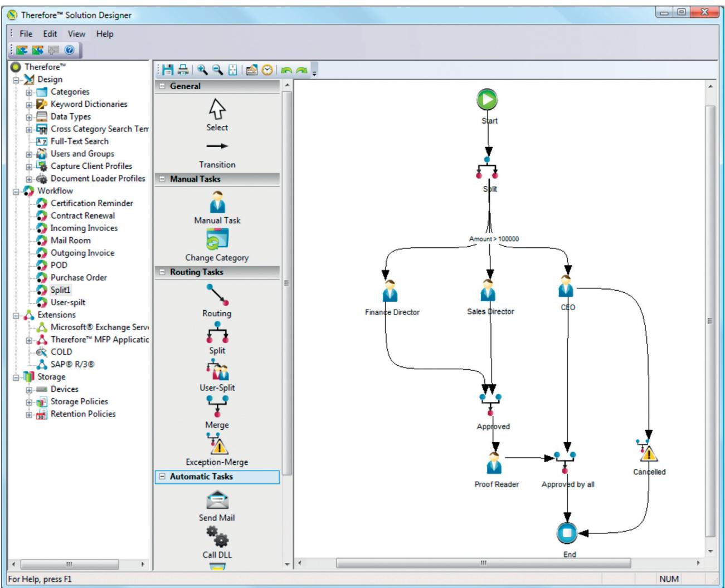Click the Zoom Out magnifier icon
Viewport: 725px width, 588px height.
(x=218, y=70)
